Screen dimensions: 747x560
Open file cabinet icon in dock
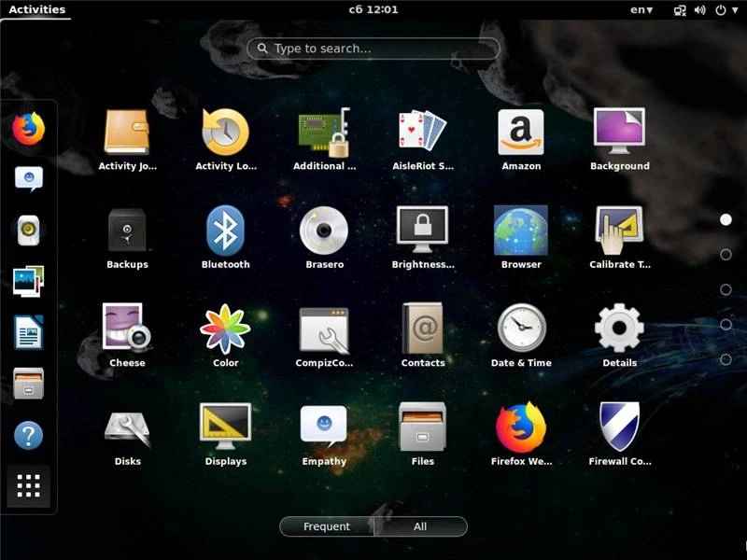coord(29,384)
